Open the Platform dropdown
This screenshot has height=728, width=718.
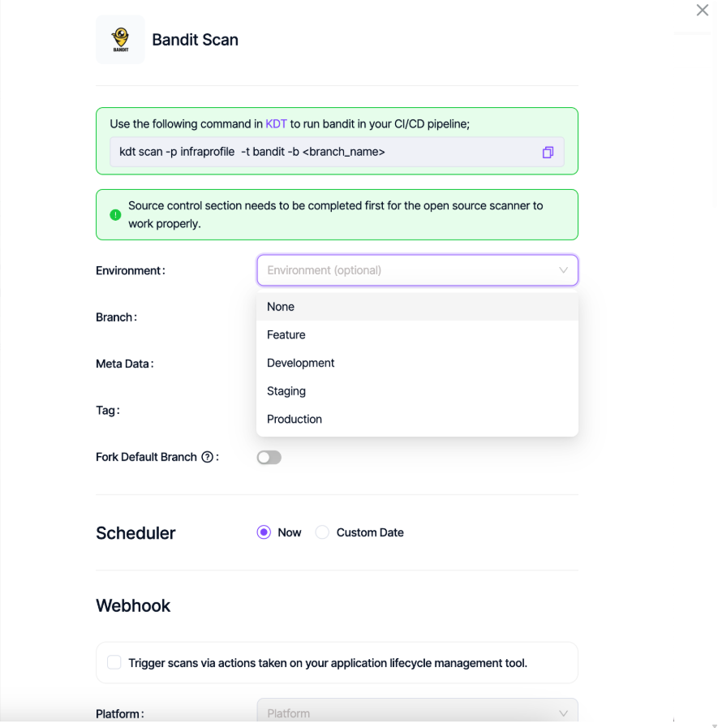coord(406,713)
